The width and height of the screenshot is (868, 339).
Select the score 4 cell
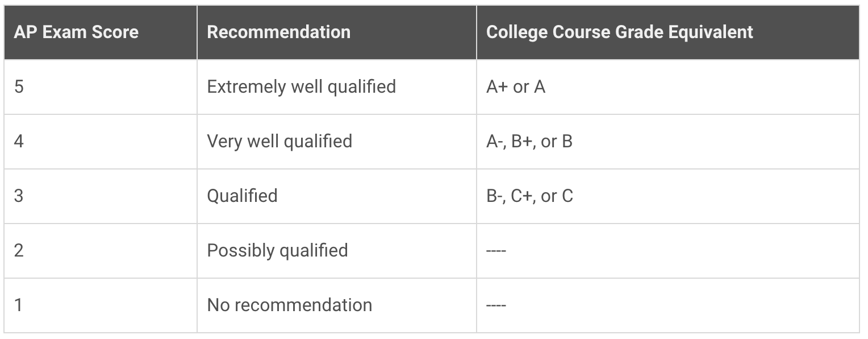tap(101, 141)
